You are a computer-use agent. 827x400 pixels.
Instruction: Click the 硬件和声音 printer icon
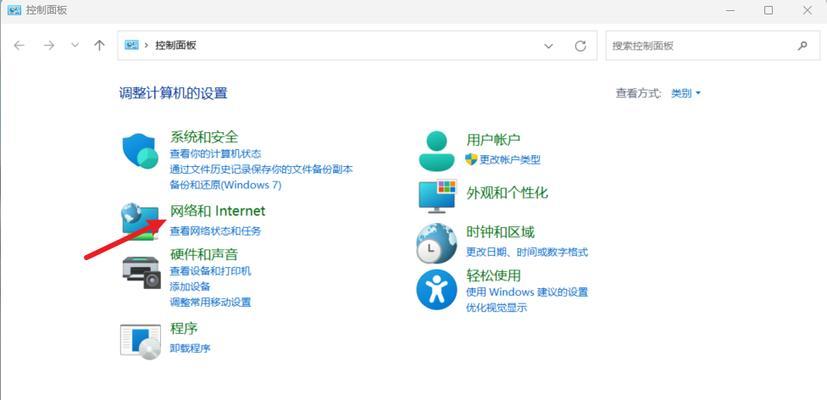(x=141, y=272)
